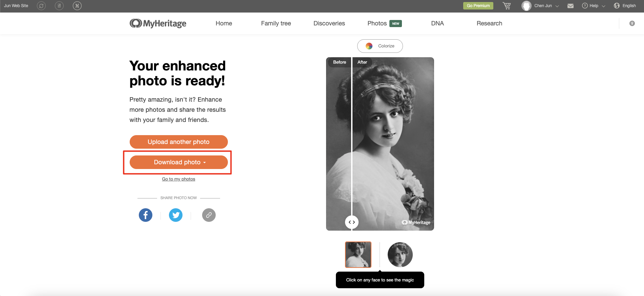Open the Colorize tool above the photo
The width and height of the screenshot is (644, 296).
[380, 46]
